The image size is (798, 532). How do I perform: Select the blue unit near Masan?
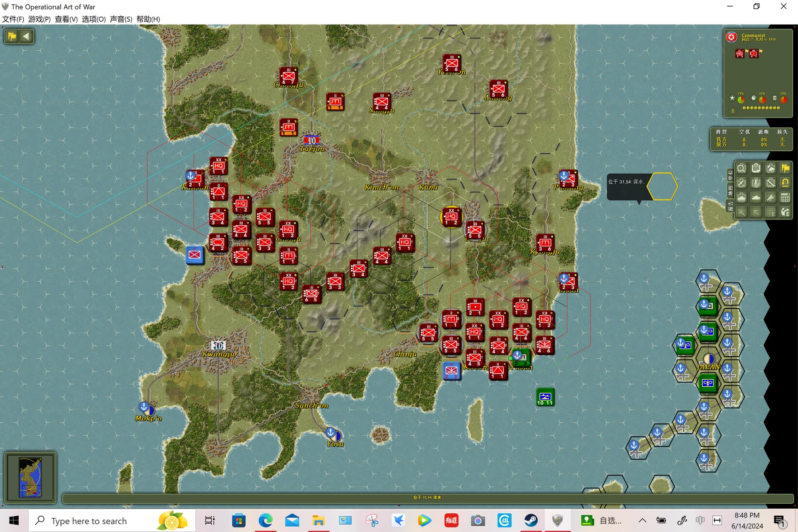tap(451, 371)
